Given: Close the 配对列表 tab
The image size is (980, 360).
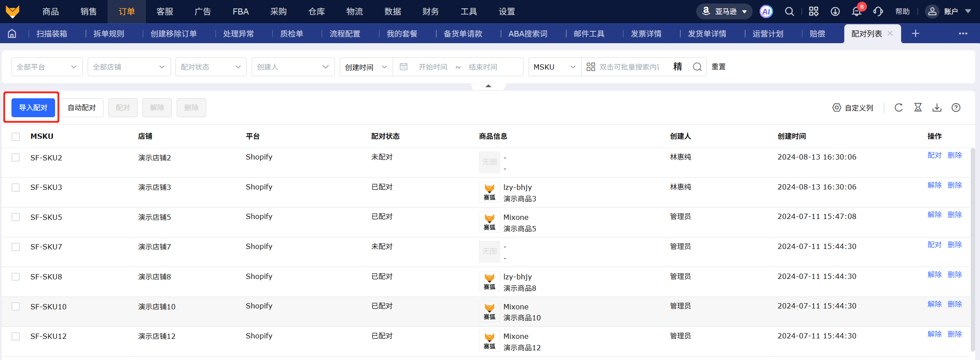Looking at the screenshot, I should pyautogui.click(x=890, y=33).
